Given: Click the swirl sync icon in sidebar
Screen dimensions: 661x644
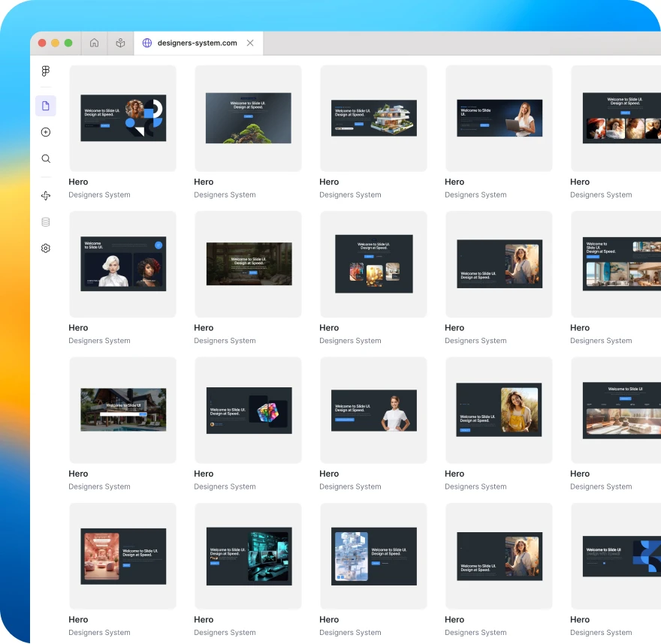Looking at the screenshot, I should point(45,195).
